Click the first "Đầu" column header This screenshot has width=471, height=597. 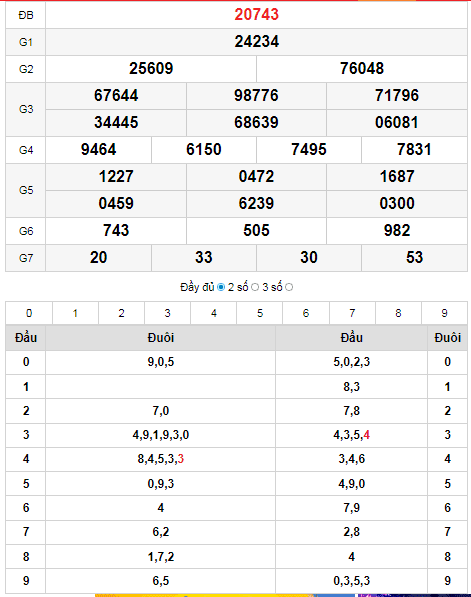(26, 338)
